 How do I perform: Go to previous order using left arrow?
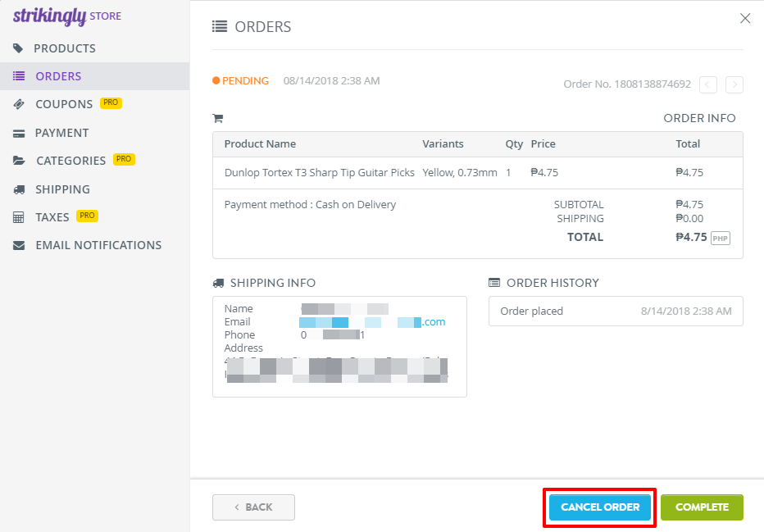708,84
